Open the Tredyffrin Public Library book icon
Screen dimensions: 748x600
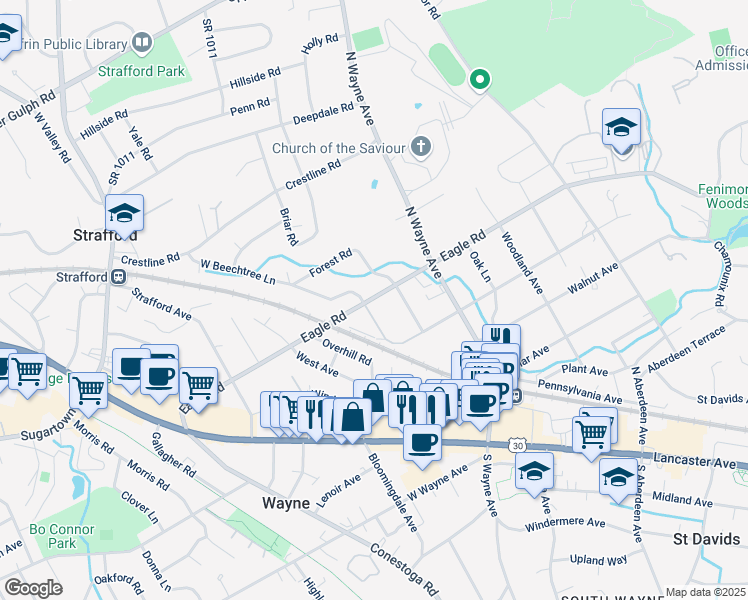[142, 42]
